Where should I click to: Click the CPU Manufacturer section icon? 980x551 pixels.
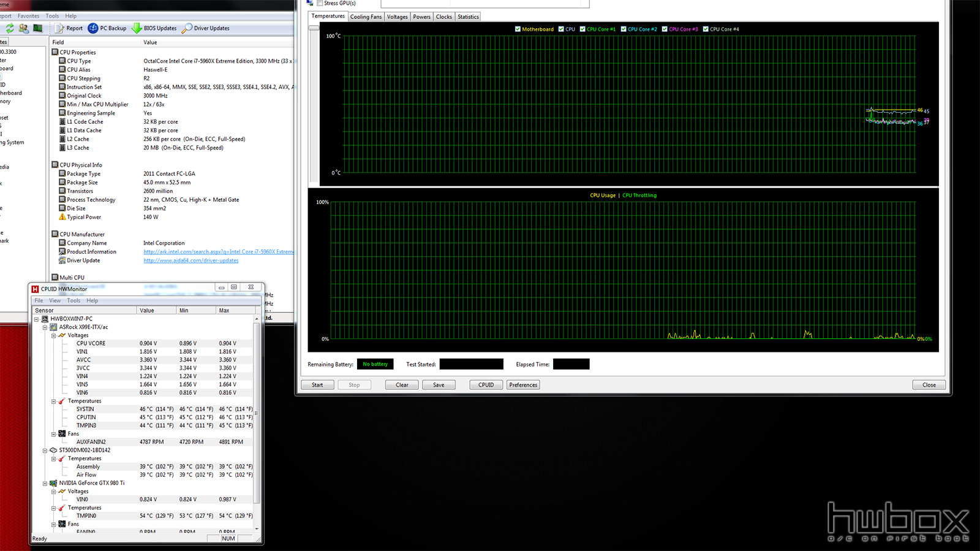(x=55, y=234)
